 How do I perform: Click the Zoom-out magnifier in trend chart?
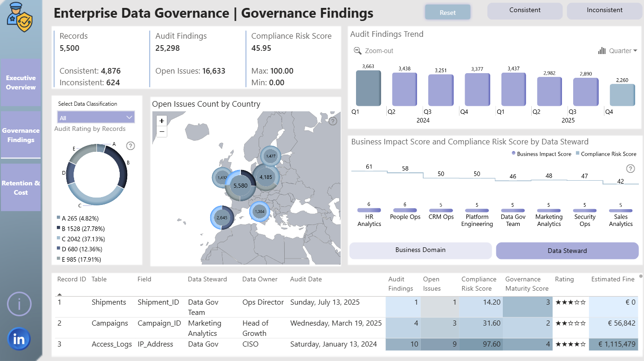(x=357, y=51)
